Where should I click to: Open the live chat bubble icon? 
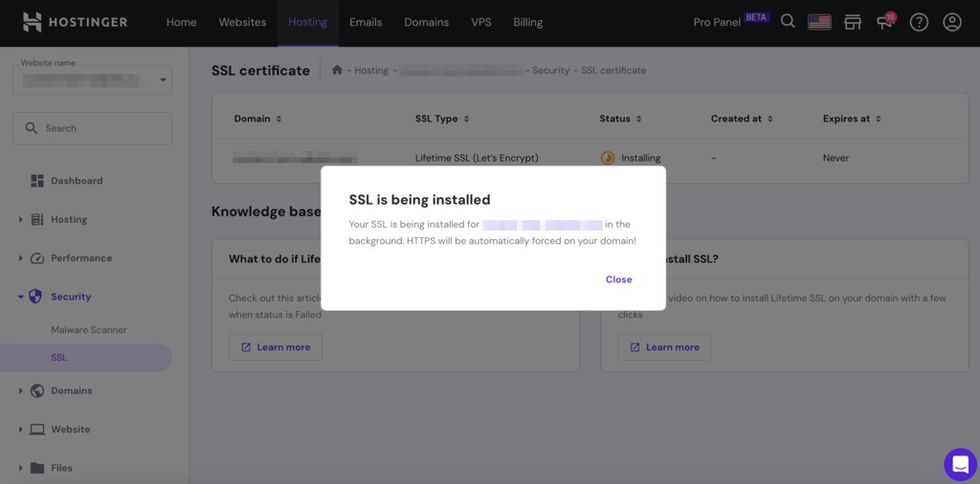click(960, 464)
